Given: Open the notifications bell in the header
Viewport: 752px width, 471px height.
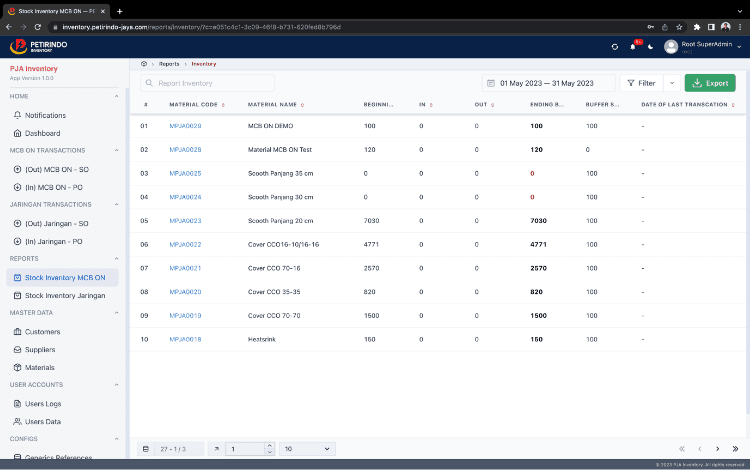Looking at the screenshot, I should click(633, 47).
